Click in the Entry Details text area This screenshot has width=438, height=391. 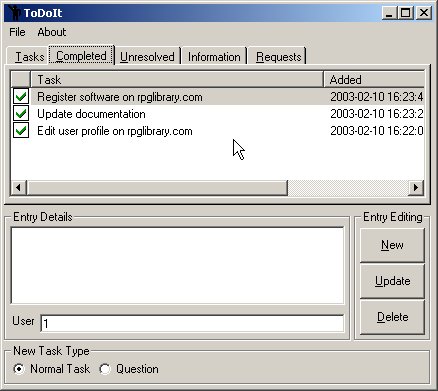[177, 266]
